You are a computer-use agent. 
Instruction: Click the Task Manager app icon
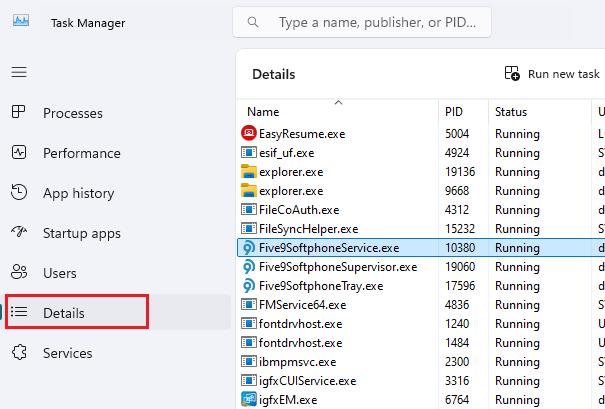pos(21,20)
